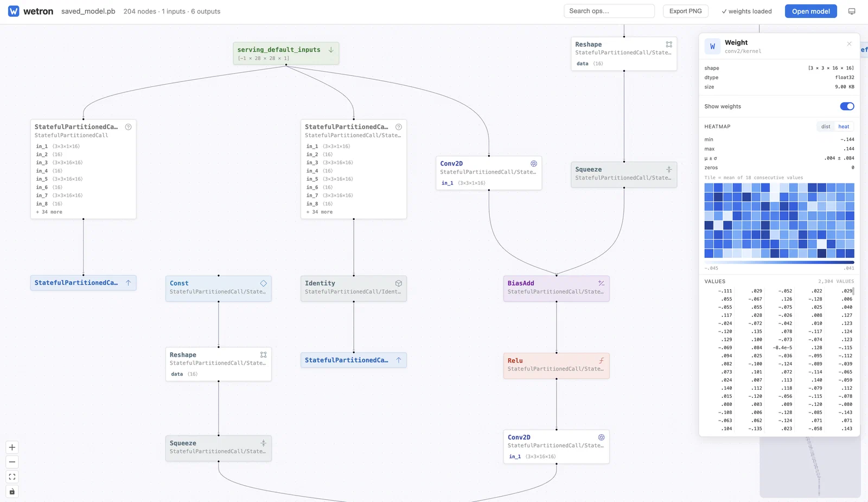Click data (16) on the lower Reshape node
868x502 pixels.
184,374
